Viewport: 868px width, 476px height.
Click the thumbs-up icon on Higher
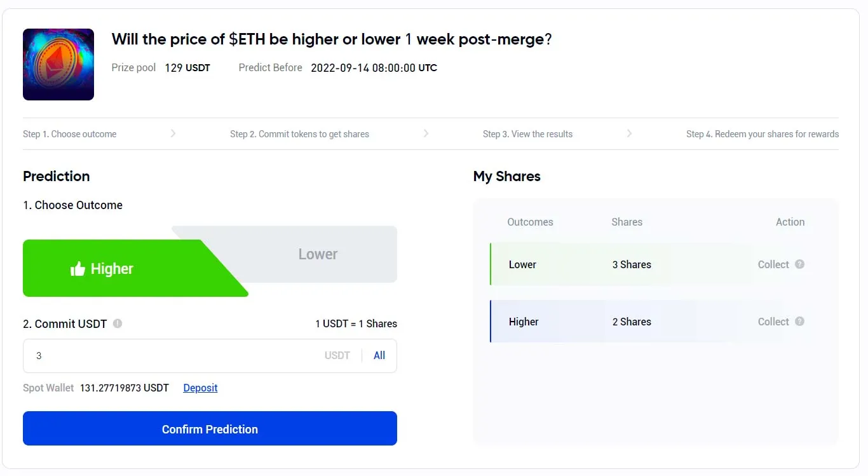(x=78, y=269)
